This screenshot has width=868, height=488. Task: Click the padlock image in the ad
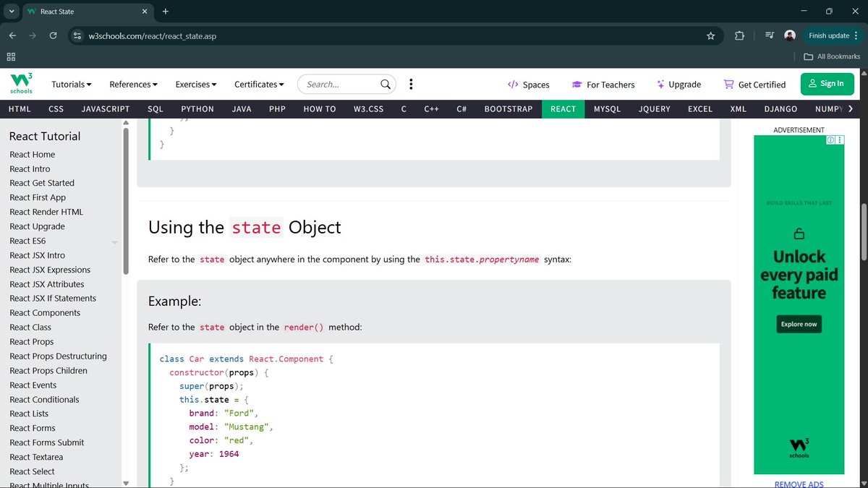coord(799,234)
